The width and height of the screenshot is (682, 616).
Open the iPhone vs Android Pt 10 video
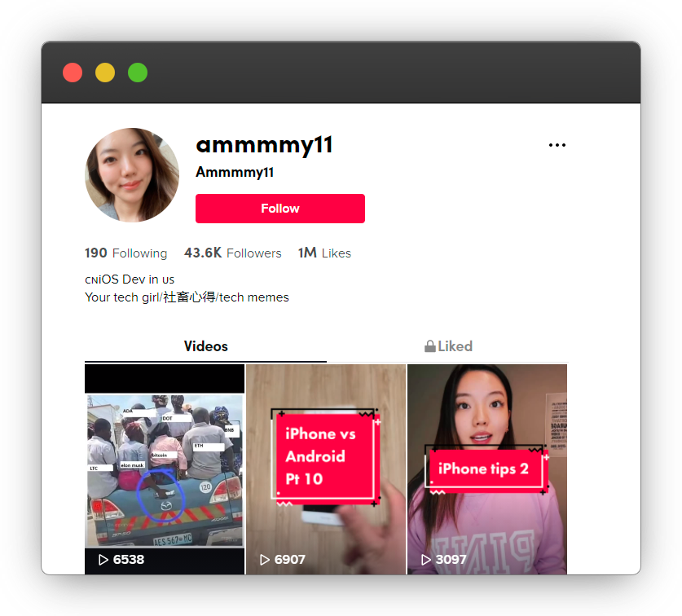coord(326,469)
